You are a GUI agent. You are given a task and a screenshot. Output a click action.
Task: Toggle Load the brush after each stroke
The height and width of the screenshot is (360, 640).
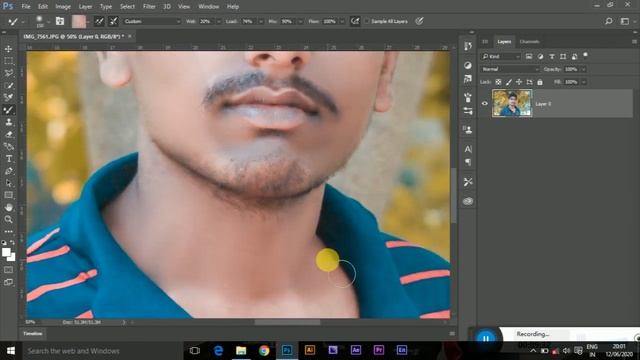click(99, 21)
